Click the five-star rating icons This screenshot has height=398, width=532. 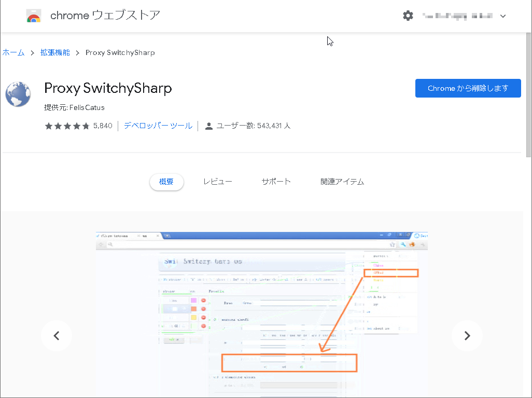(67, 126)
